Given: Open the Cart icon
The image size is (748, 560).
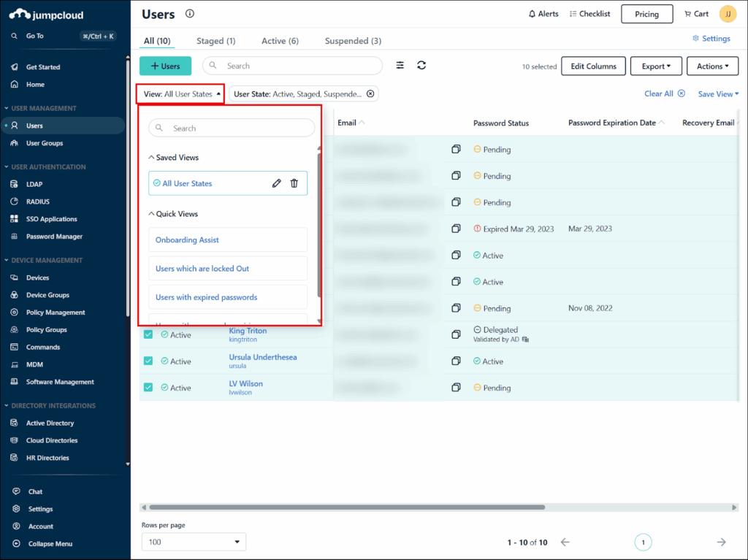Looking at the screenshot, I should [x=687, y=14].
